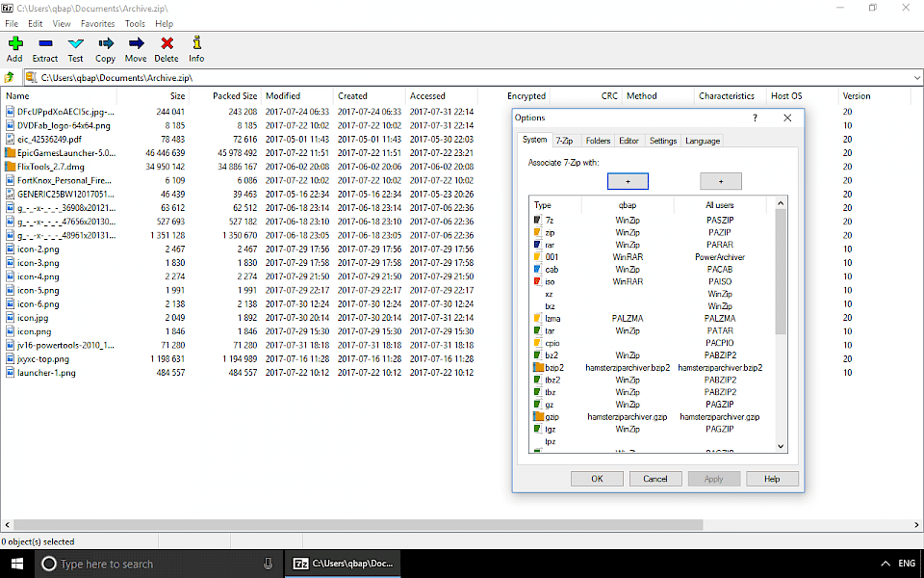Select the bzip2 file type icon
924x578 pixels.
click(538, 367)
